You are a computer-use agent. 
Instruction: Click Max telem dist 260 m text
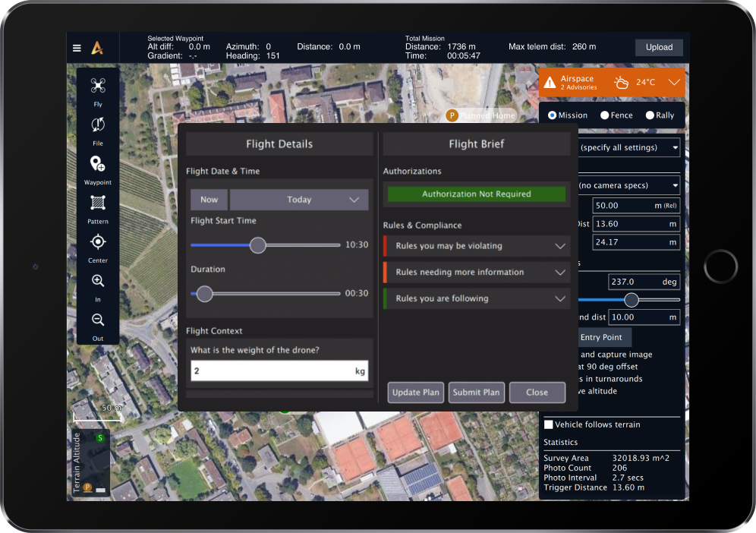[x=552, y=47]
